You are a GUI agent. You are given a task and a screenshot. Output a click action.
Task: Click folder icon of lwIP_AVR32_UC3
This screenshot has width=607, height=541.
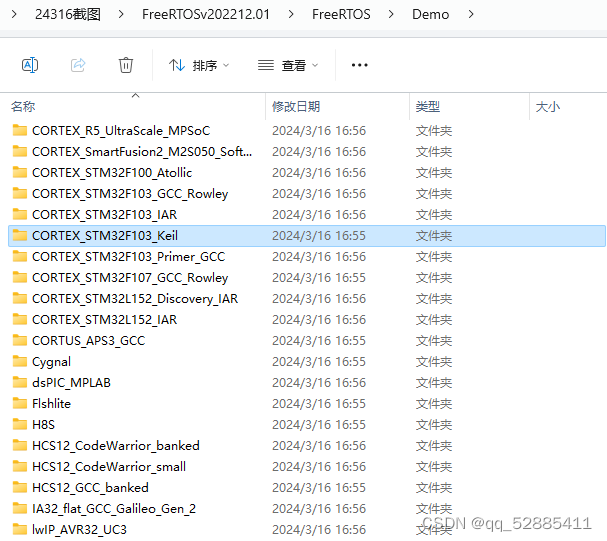20,529
